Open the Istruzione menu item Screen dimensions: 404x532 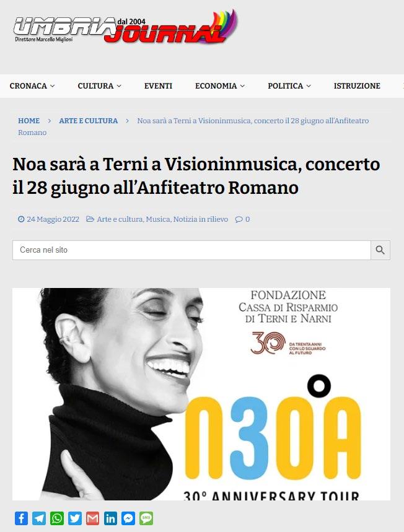pyautogui.click(x=357, y=86)
